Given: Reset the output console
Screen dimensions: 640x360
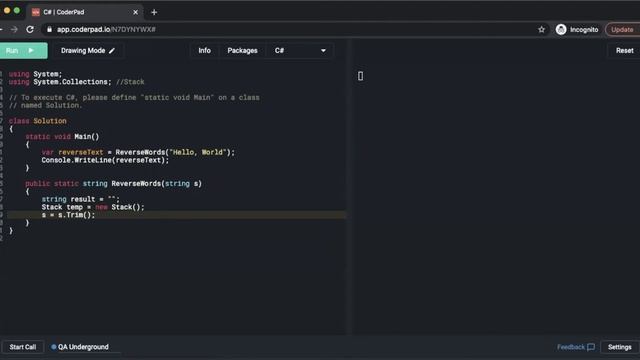Looking at the screenshot, I should (624, 51).
